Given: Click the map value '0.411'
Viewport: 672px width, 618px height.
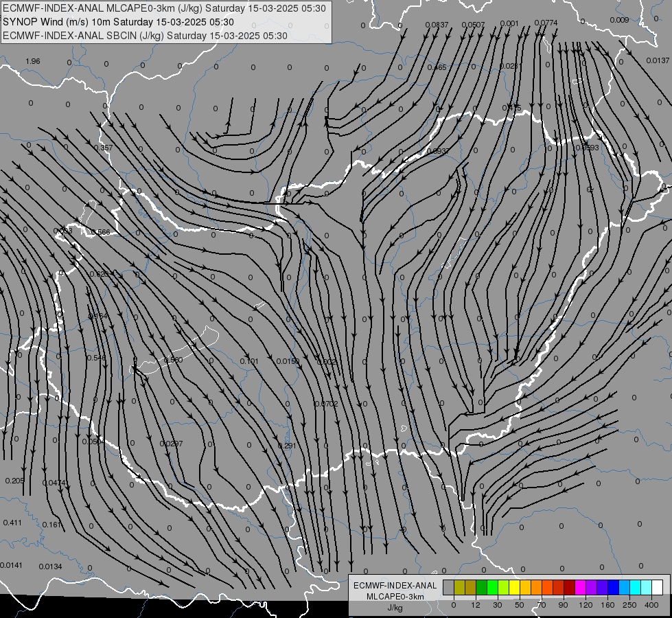Looking at the screenshot, I should pyautogui.click(x=12, y=523).
